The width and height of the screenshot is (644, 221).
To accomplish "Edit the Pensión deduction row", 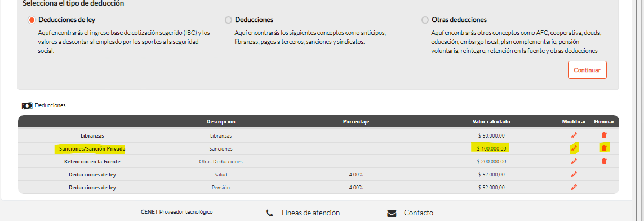I will point(574,187).
